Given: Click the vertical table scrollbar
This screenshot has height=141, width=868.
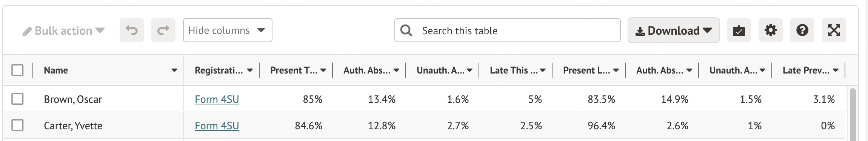Looking at the screenshot, I should coord(852,114).
